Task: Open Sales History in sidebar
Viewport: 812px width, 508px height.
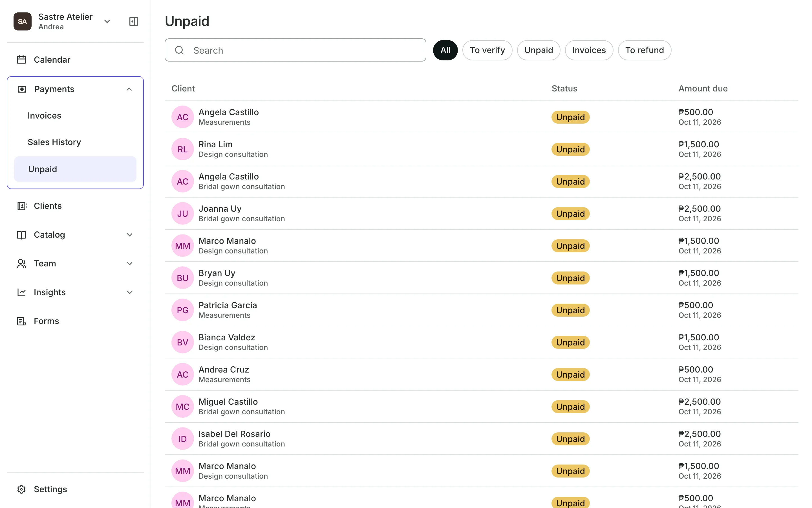Action: (x=75, y=142)
